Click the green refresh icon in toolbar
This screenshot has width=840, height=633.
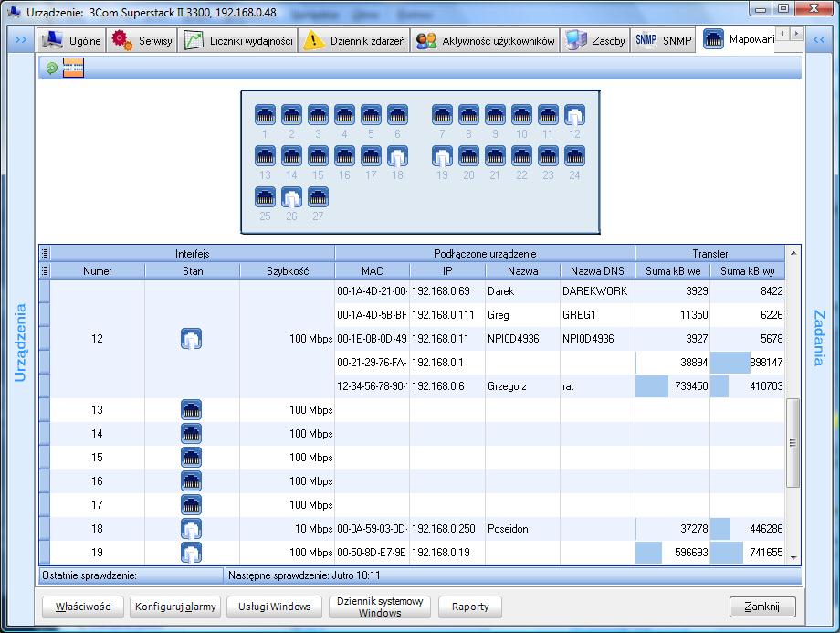[x=51, y=68]
